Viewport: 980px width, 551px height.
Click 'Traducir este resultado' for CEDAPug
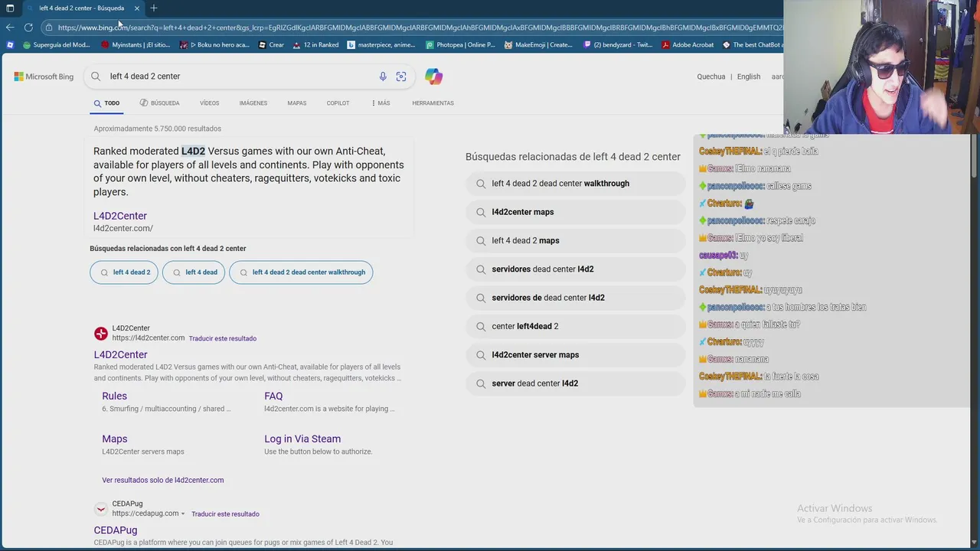[x=225, y=514]
